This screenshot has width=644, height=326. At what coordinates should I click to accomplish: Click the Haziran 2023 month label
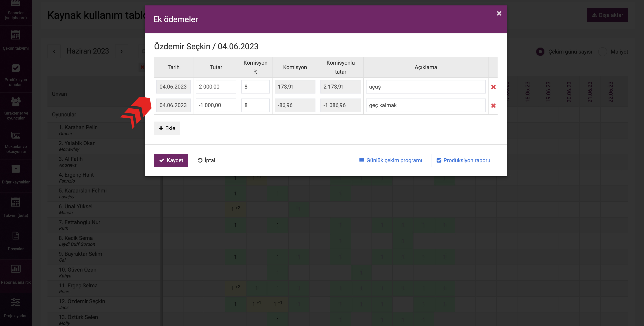point(88,51)
